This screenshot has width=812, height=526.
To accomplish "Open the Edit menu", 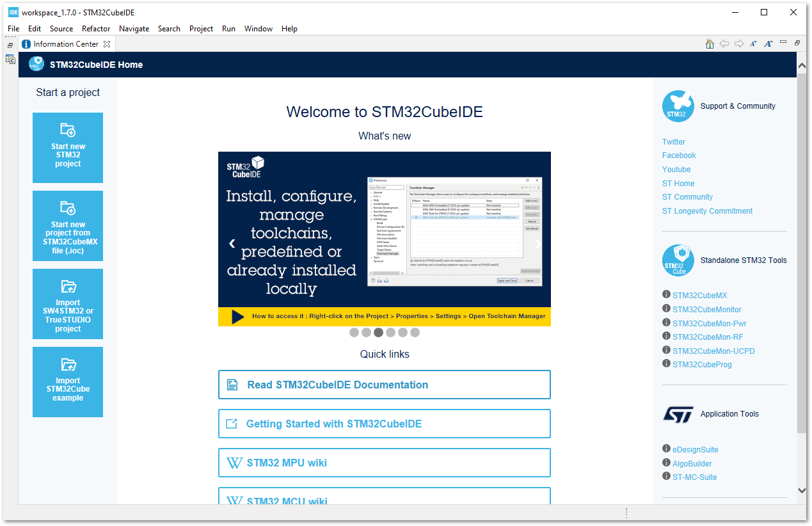I will pos(35,29).
